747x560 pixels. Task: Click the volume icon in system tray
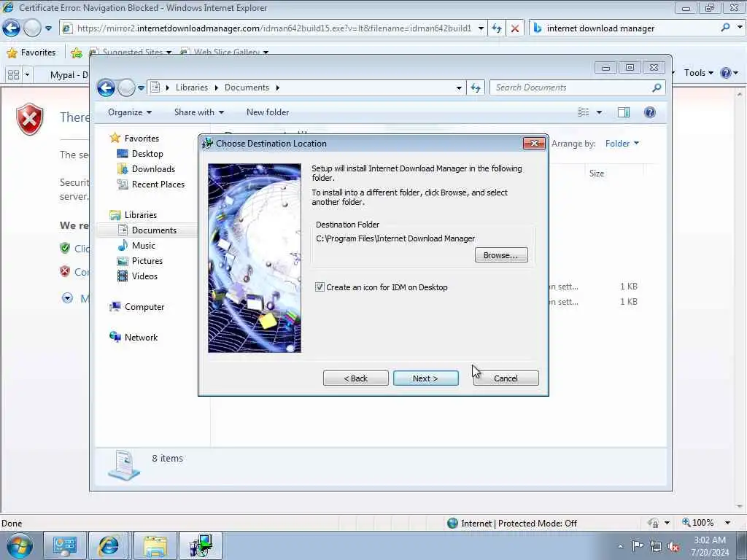[x=673, y=546]
